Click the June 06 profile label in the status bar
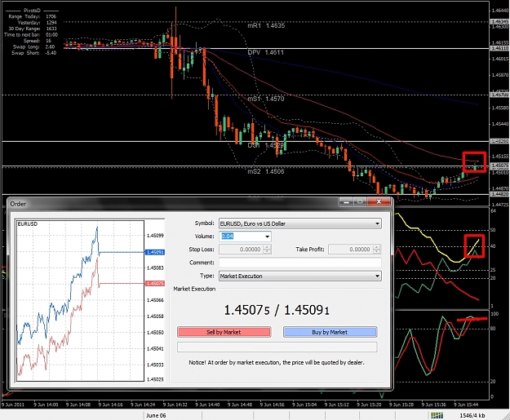This screenshot has width=510, height=420. coord(156,415)
